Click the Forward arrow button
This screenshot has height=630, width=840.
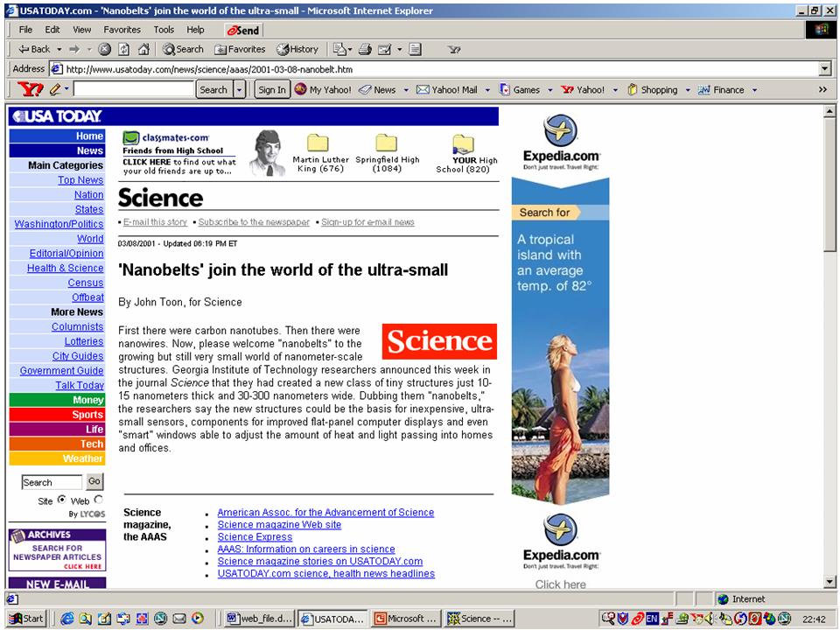pyautogui.click(x=74, y=49)
